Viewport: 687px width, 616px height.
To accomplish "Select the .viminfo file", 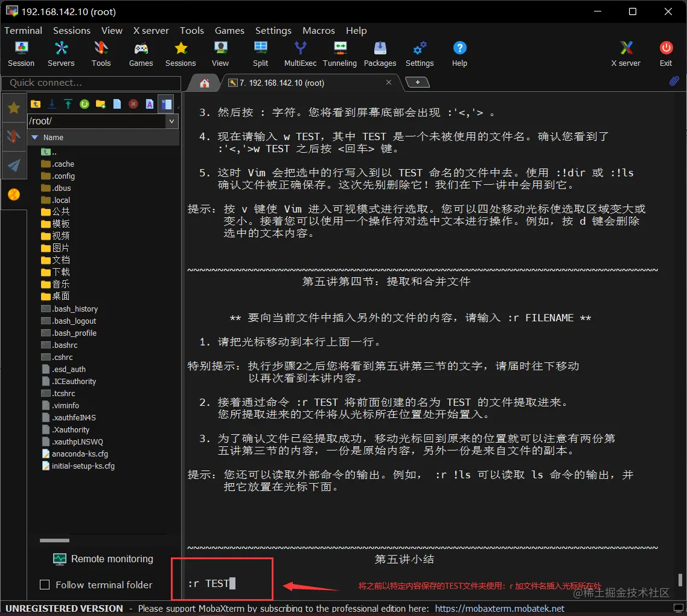I will tap(60, 406).
